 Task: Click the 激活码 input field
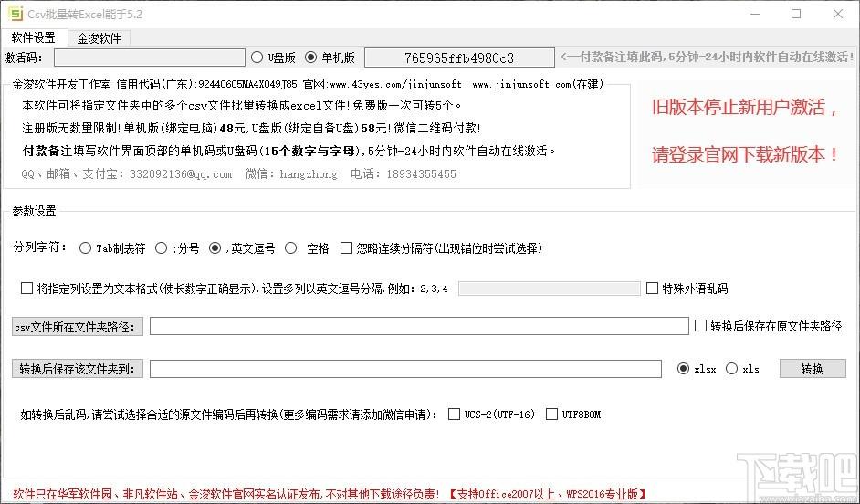coord(149,58)
